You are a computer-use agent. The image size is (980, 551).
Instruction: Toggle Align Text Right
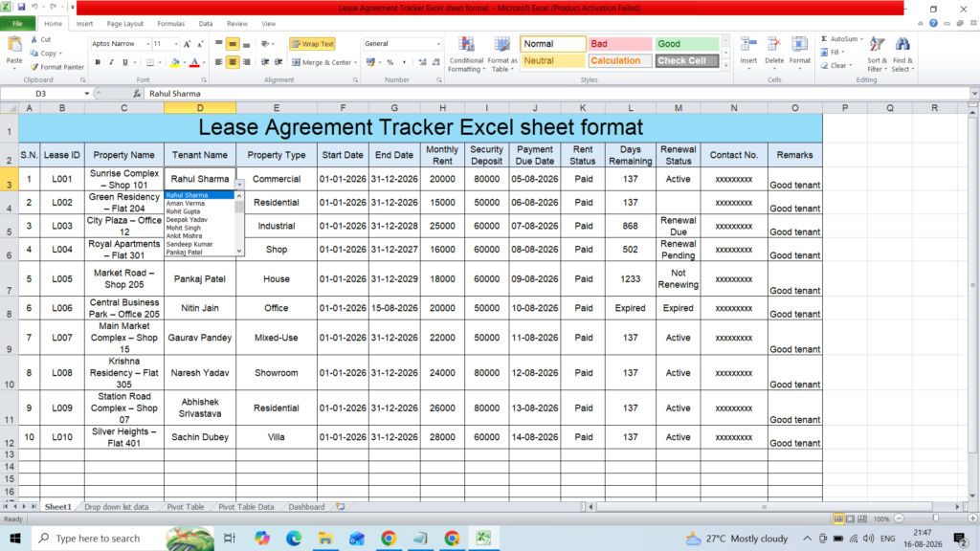point(246,62)
